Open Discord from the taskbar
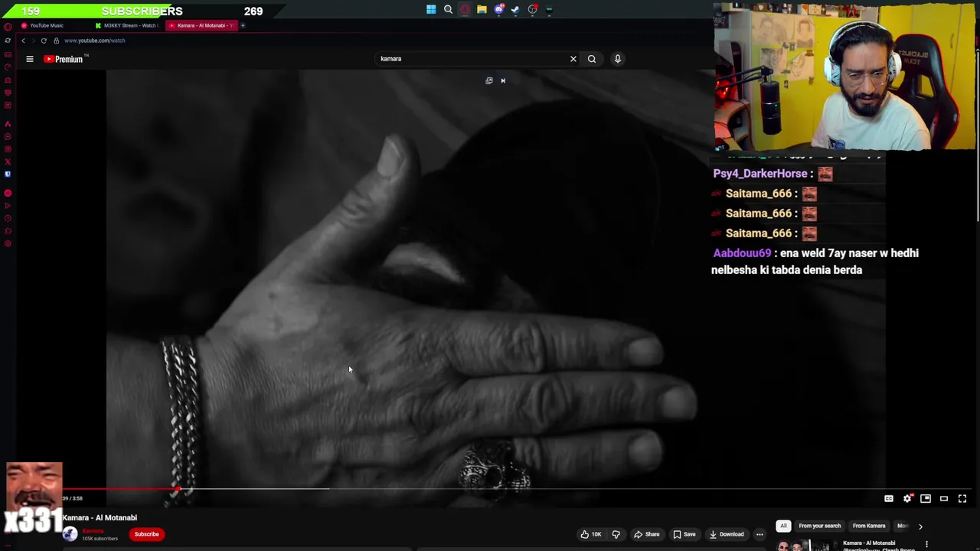Screen dimensions: 980x551 498,10
